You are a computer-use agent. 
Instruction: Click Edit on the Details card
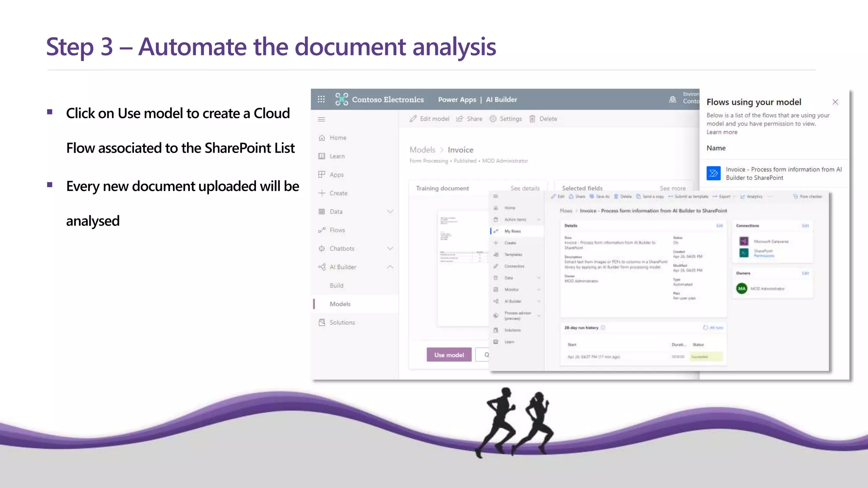(x=719, y=226)
